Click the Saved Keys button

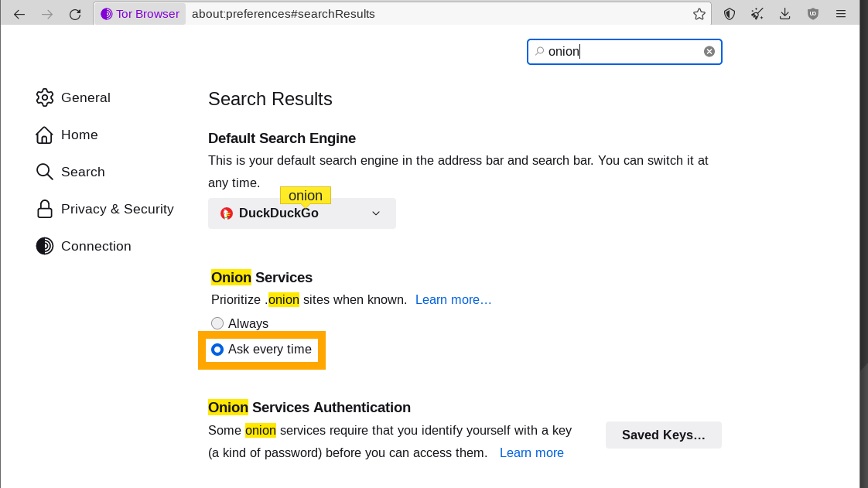[x=663, y=435]
